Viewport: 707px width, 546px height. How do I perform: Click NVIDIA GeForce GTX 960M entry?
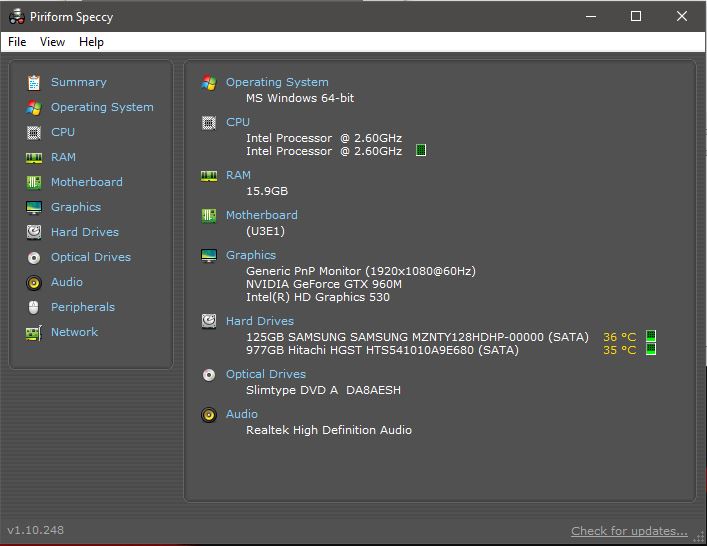[324, 284]
